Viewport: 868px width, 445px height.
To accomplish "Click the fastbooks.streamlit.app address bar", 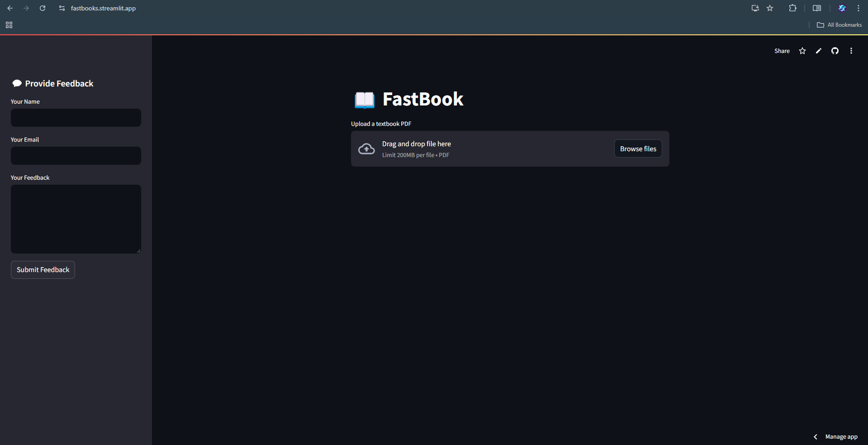I will pyautogui.click(x=103, y=8).
